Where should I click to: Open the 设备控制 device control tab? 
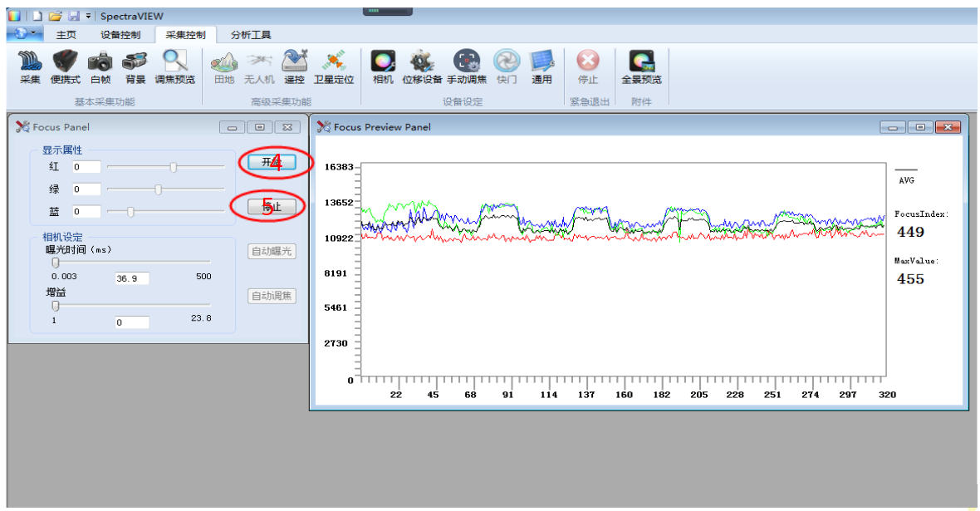[x=120, y=35]
